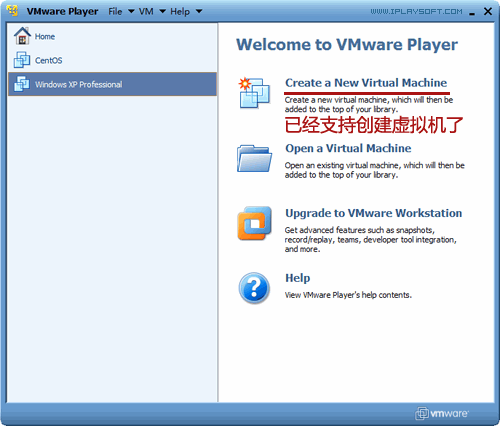Click the blue question mark Help icon
Screen dimensions: 500x426
[x=254, y=288]
